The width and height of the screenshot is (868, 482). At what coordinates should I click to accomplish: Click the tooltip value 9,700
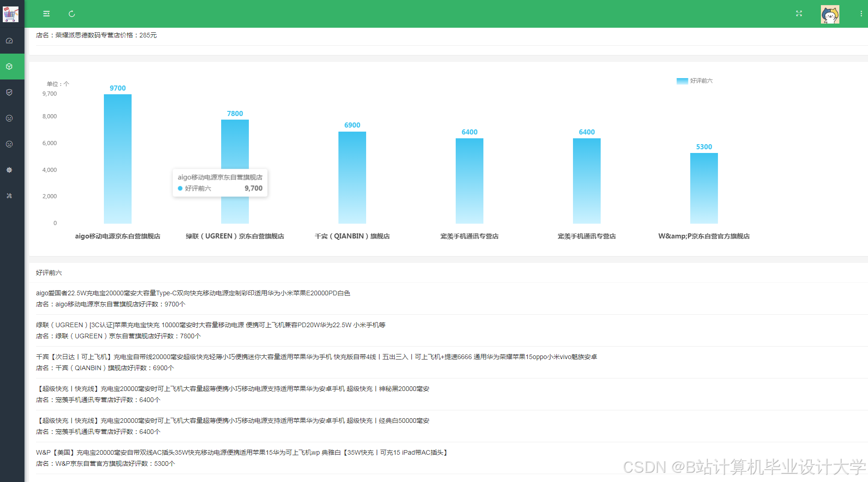(253, 188)
